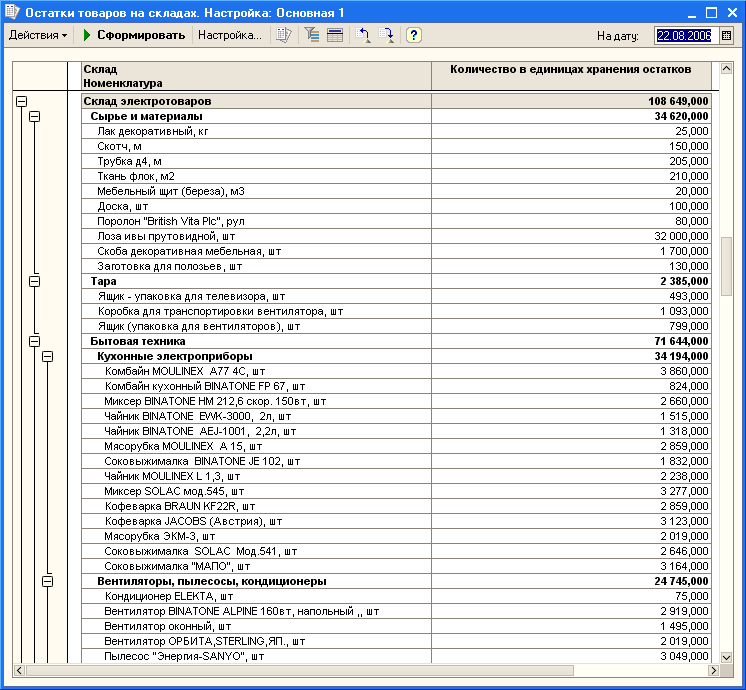Select the Трубка д4, м row
The height and width of the screenshot is (690, 746).
(397, 161)
